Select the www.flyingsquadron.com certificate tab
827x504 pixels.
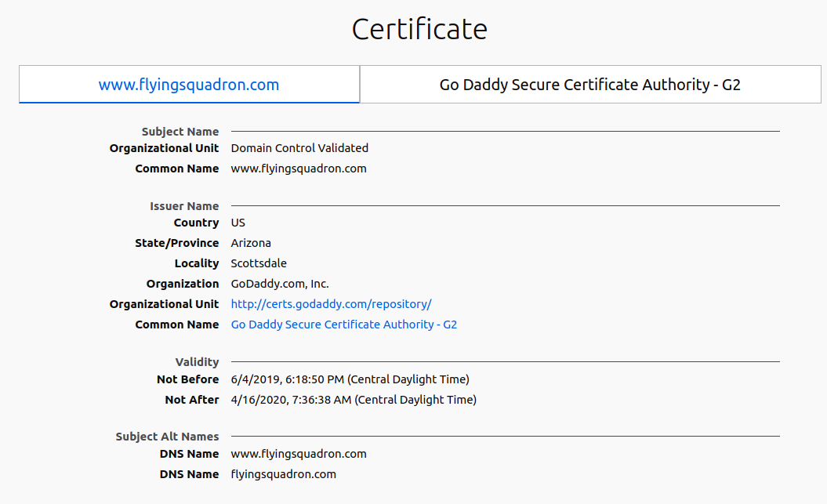click(x=189, y=85)
